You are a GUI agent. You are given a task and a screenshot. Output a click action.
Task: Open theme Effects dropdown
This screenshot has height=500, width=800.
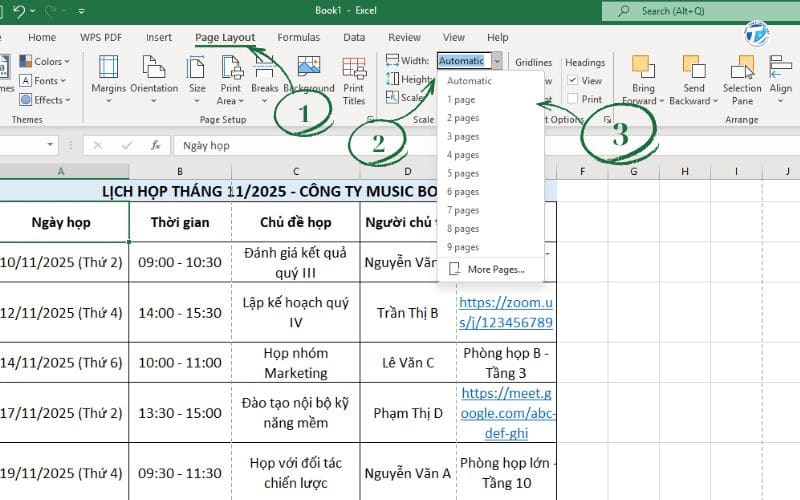45,100
